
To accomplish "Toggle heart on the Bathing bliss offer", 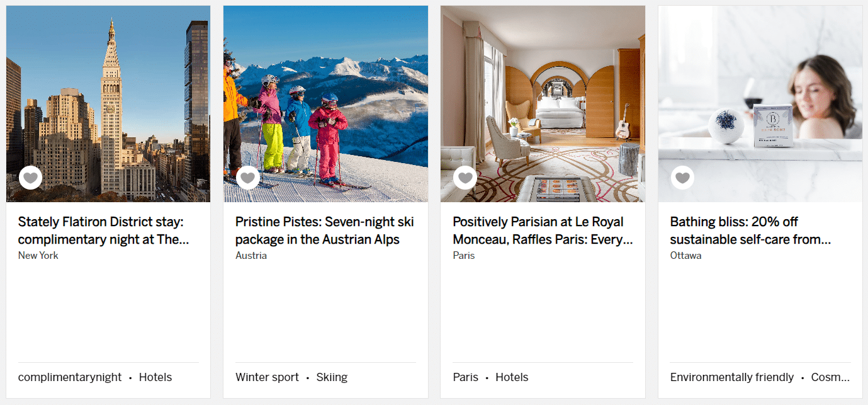I will point(683,178).
